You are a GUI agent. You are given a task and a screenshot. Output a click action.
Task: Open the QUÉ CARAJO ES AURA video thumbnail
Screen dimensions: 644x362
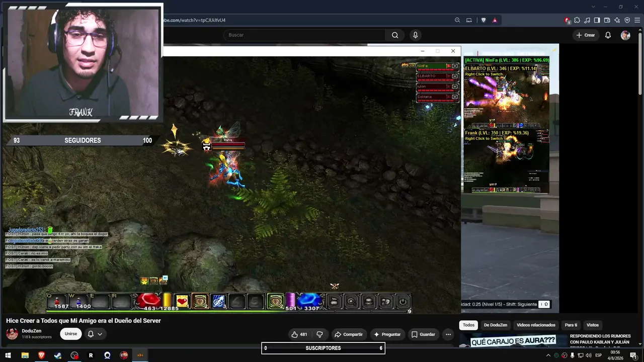point(513,340)
